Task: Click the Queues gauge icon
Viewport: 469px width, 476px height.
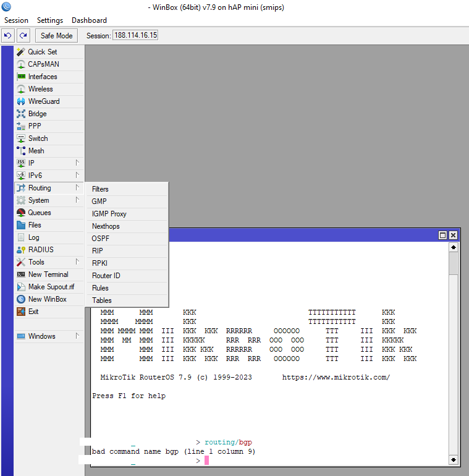Action: tap(21, 213)
